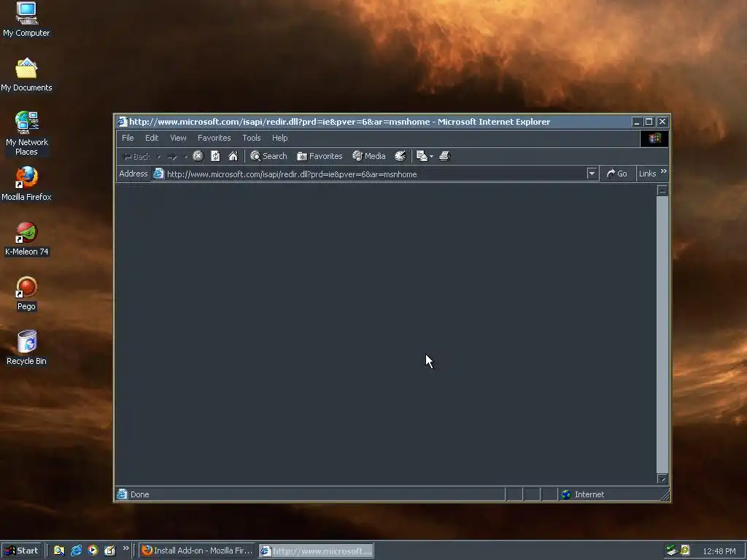Select the K-Meleon 74 desktop shortcut

[x=26, y=238]
